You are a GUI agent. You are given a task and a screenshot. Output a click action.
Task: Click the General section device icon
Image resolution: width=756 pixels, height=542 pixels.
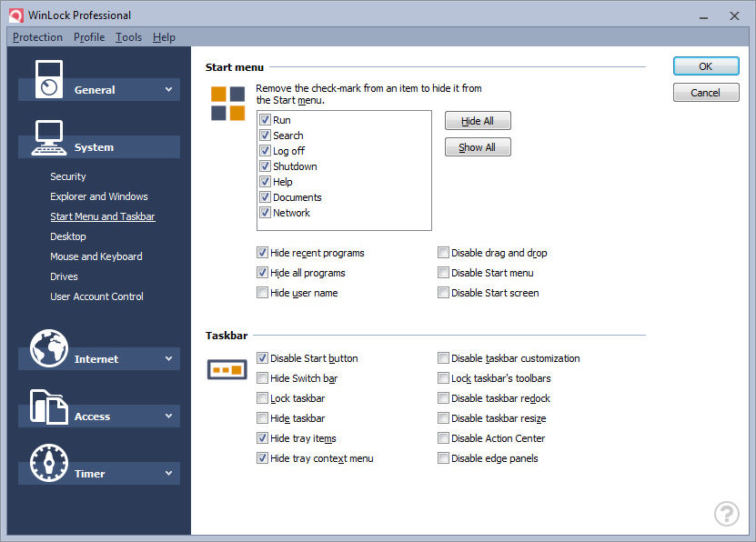(x=49, y=79)
